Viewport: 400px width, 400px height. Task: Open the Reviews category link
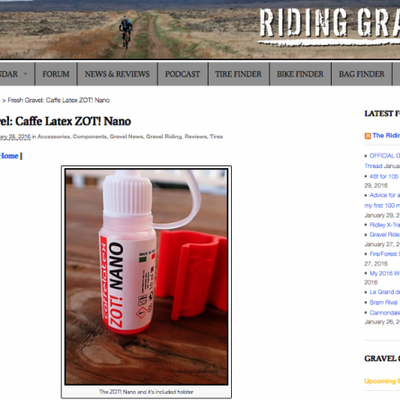(196, 137)
